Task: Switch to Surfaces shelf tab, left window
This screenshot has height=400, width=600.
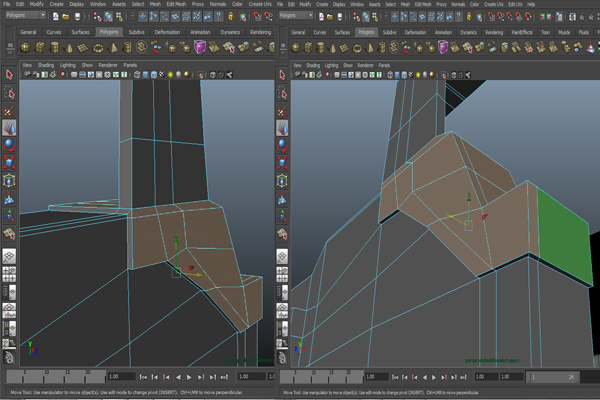Action: click(x=80, y=32)
